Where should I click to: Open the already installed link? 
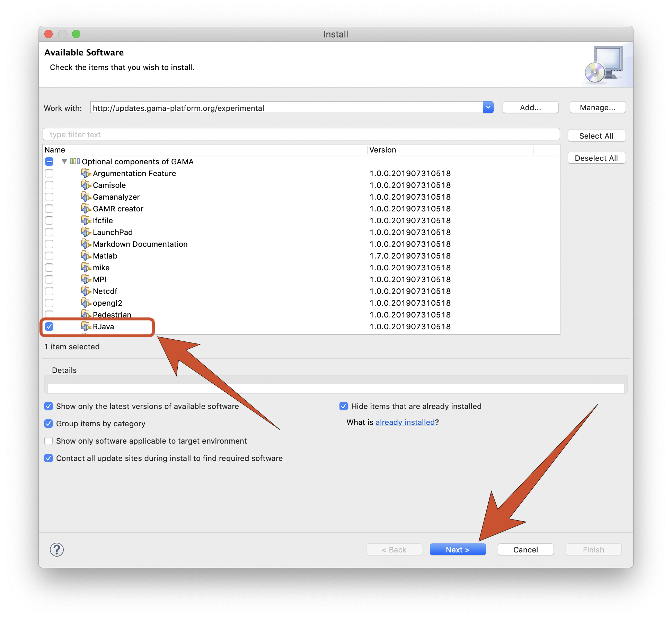point(405,422)
